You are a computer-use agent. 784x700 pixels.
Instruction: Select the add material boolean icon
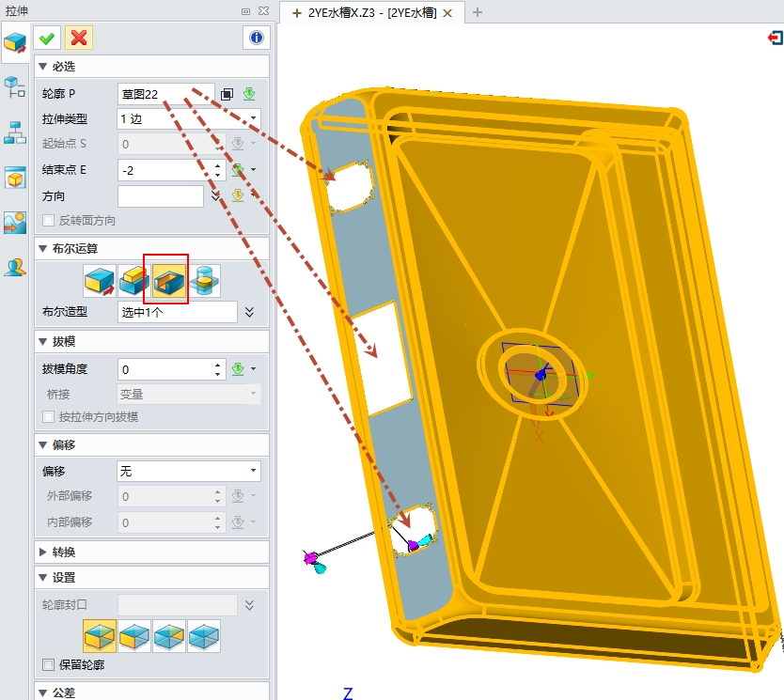coord(133,279)
